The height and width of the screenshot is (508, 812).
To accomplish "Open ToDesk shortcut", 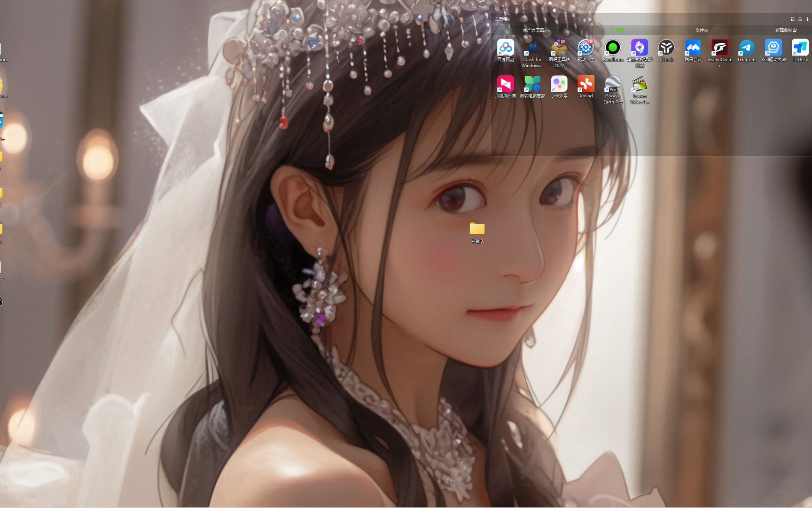I will point(800,51).
